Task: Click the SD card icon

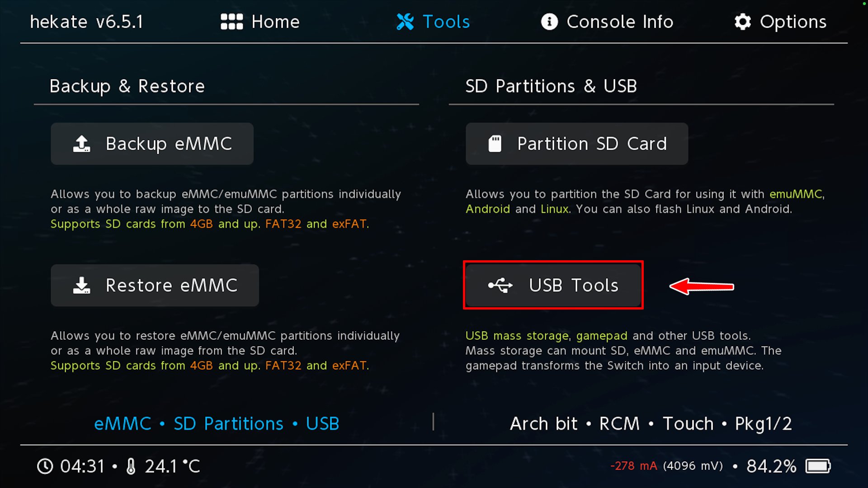Action: (x=495, y=144)
